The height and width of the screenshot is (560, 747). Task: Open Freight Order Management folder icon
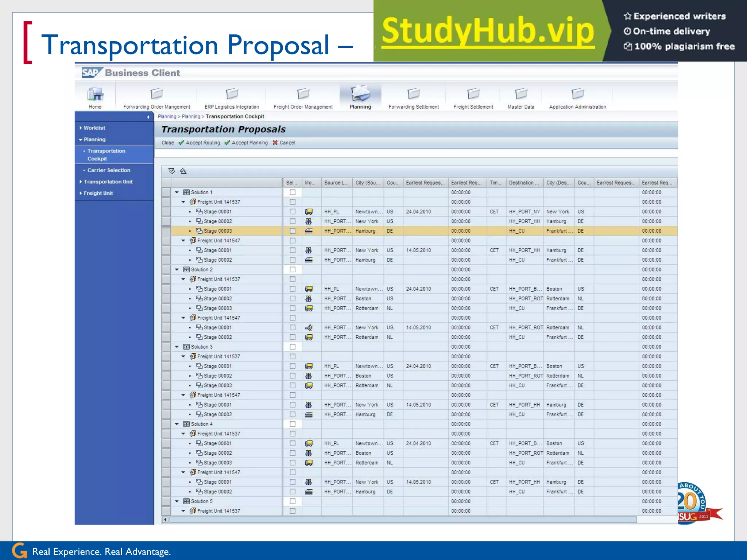tap(303, 94)
